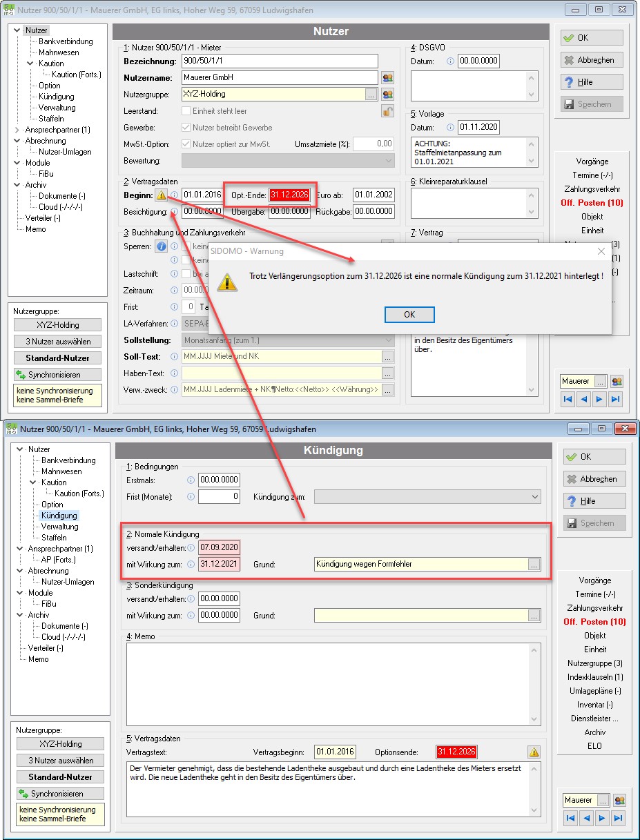Open the 'Kündigung zum' dropdown
The height and width of the screenshot is (840, 640).
click(x=427, y=496)
